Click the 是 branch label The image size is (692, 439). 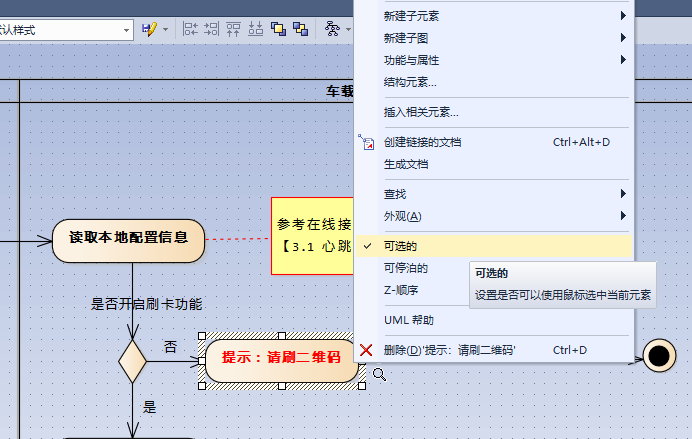pyautogui.click(x=150, y=407)
